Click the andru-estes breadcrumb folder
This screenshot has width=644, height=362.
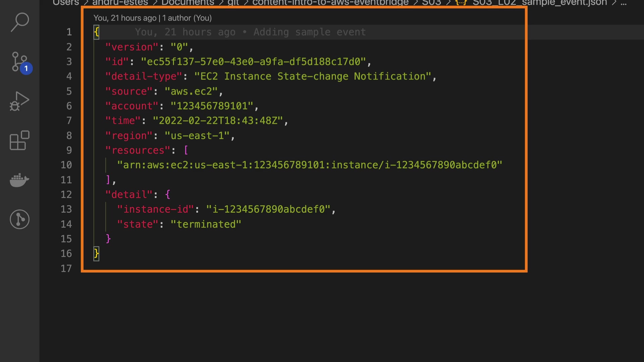point(120,3)
